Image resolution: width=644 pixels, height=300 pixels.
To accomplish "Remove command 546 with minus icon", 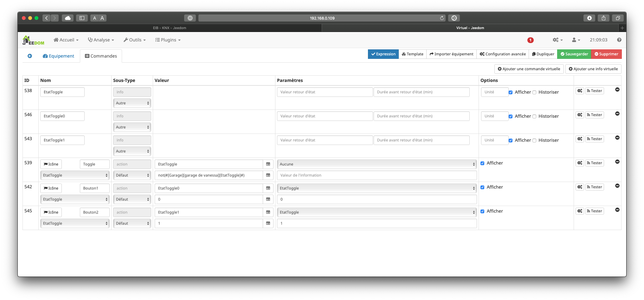I will 617,114.
